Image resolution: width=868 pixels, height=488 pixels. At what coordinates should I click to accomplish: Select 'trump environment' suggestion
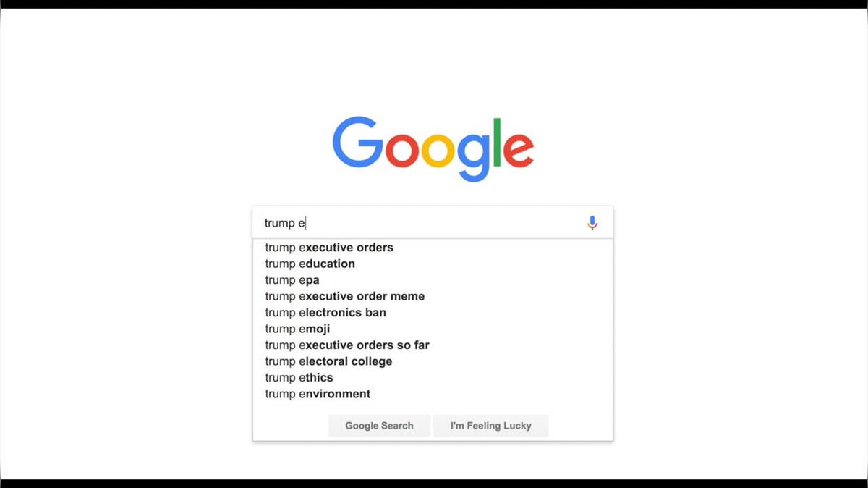coord(433,394)
